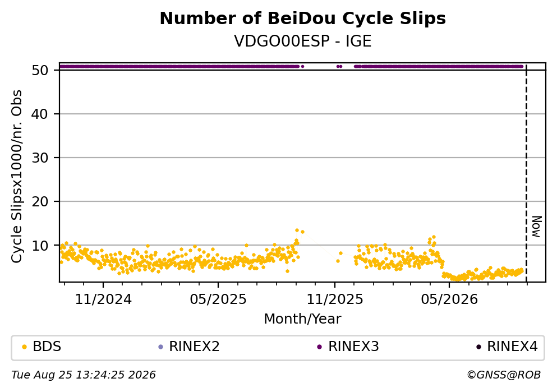Click the RINEX3 purple legend dot
This screenshot has width=557, height=392.
(319, 347)
